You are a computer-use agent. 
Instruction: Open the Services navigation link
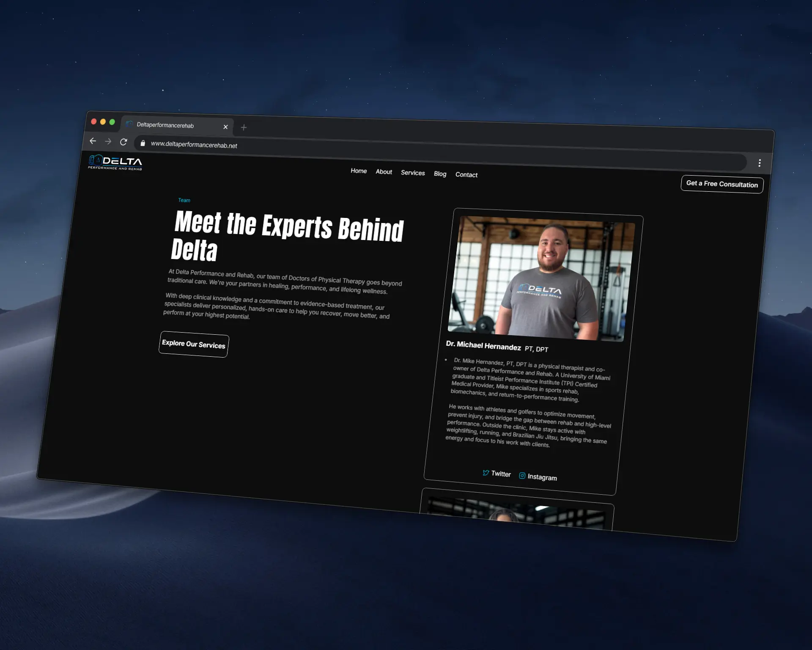413,173
